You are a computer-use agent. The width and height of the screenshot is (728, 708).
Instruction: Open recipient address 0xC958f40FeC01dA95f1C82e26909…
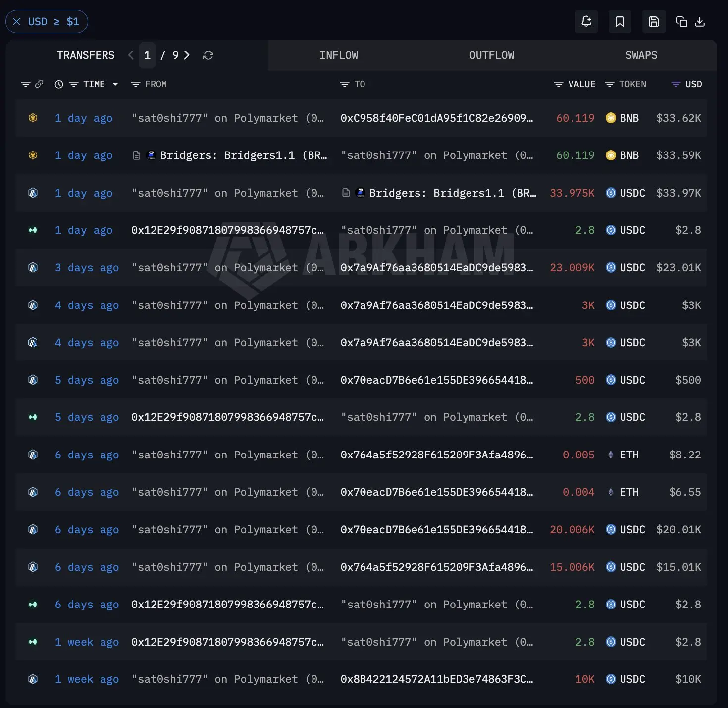[437, 118]
